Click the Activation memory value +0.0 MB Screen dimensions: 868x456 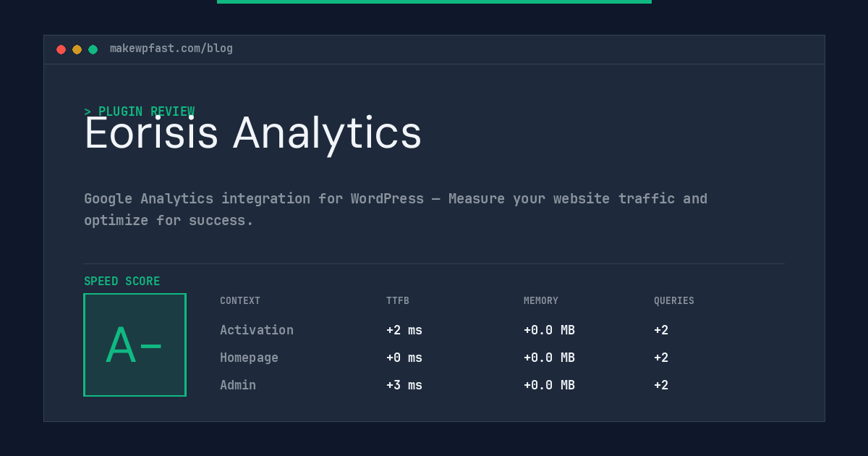point(549,330)
